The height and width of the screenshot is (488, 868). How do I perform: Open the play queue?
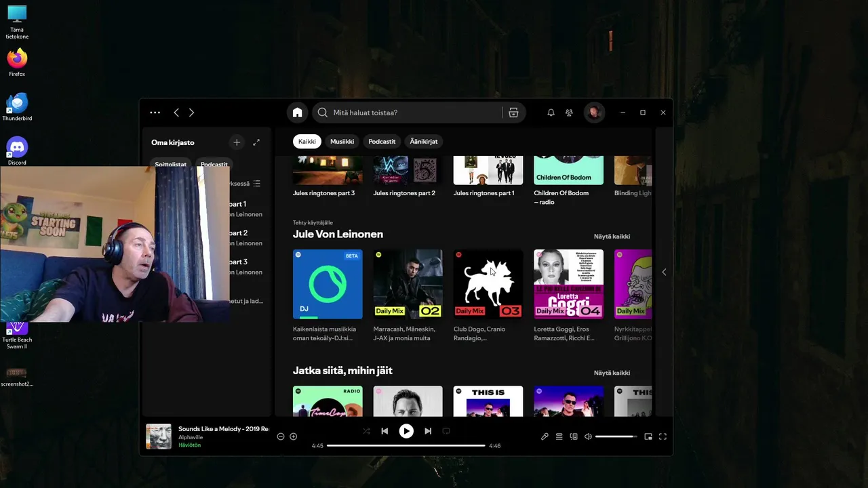(x=559, y=436)
